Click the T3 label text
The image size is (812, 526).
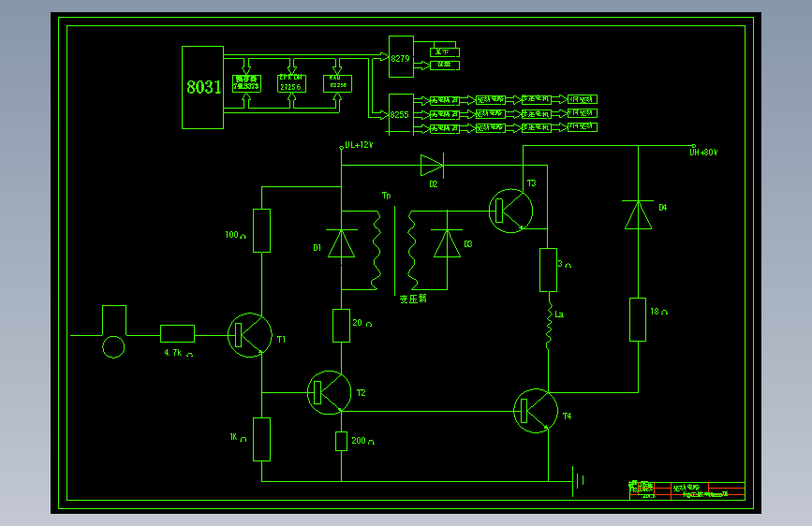coord(531,183)
